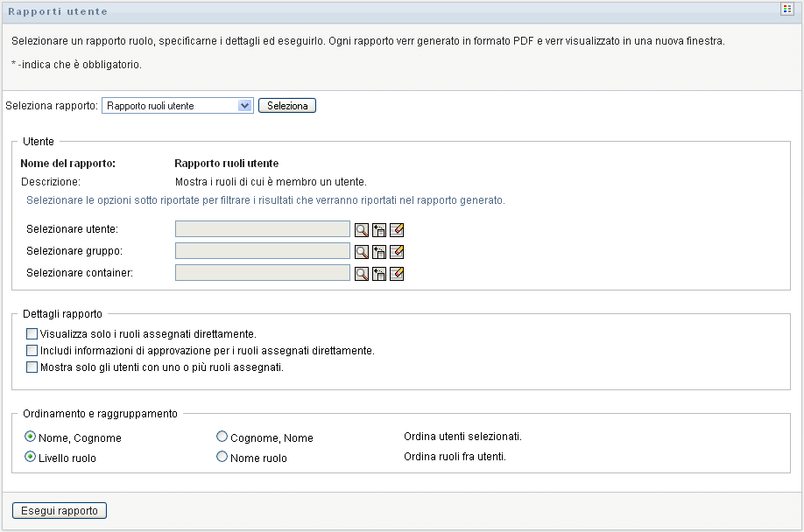Click the magnifier beside Selezionare gruppo
Screen dimensions: 804x532
361,251
